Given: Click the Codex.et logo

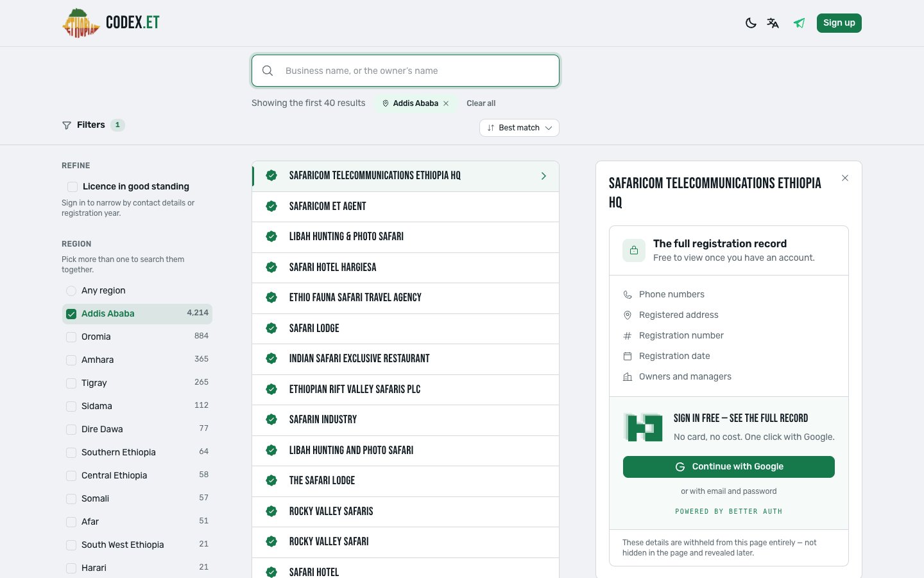Looking at the screenshot, I should click(111, 23).
